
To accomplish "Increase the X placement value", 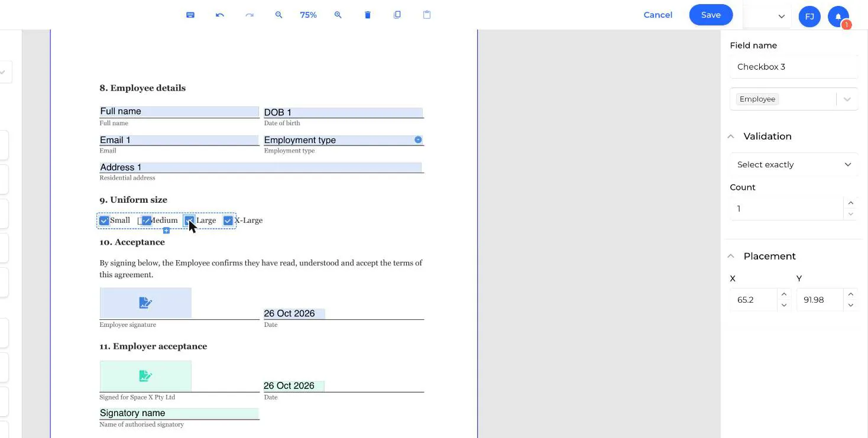I will [784, 294].
